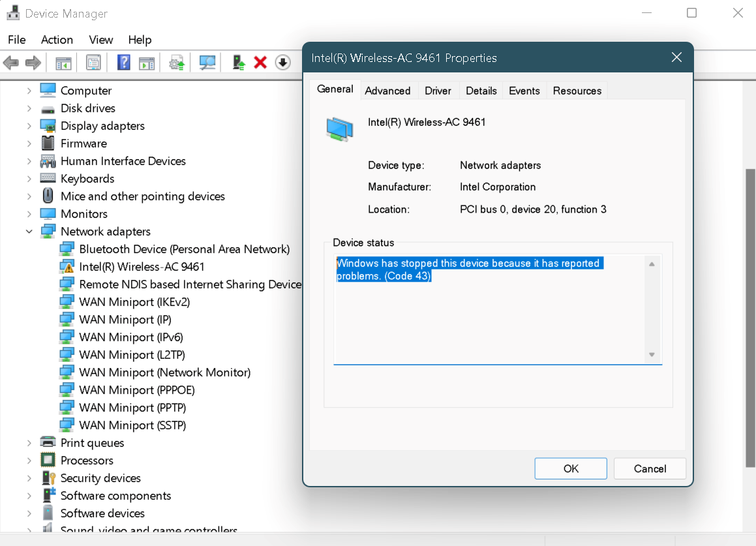Click the black down-arrow circle toolbar icon

point(282,63)
